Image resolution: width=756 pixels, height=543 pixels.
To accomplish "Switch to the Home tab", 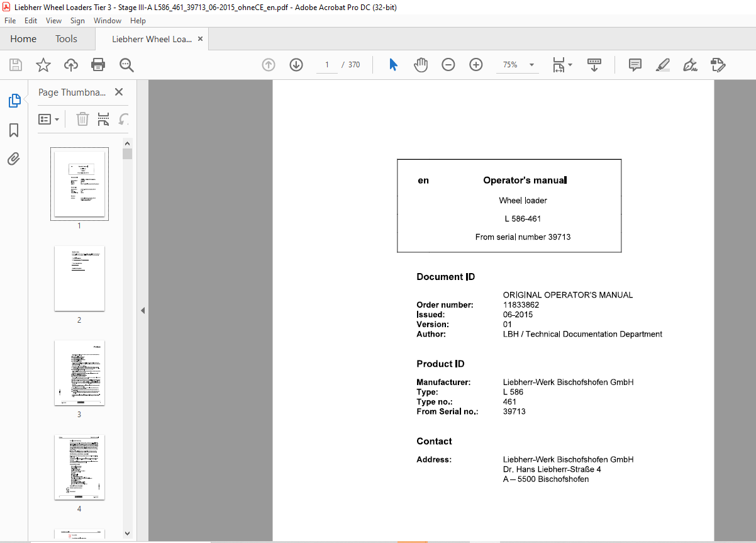I will [x=23, y=39].
